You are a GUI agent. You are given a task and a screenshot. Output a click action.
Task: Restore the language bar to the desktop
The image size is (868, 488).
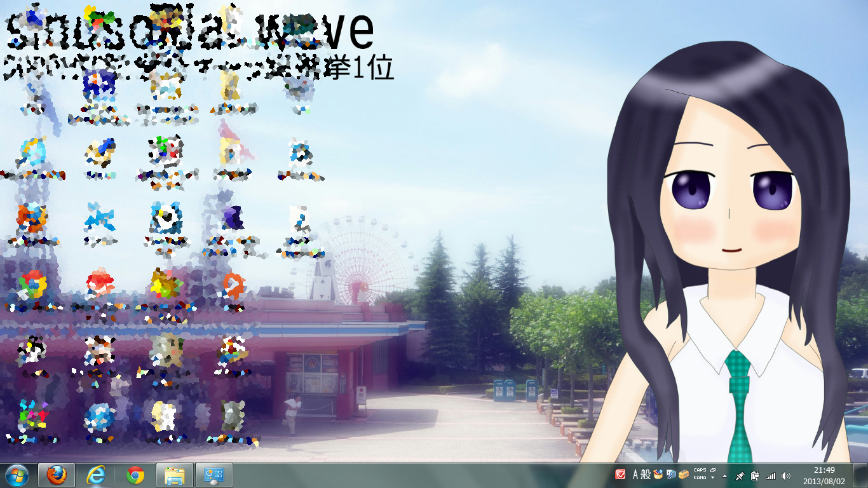click(713, 471)
